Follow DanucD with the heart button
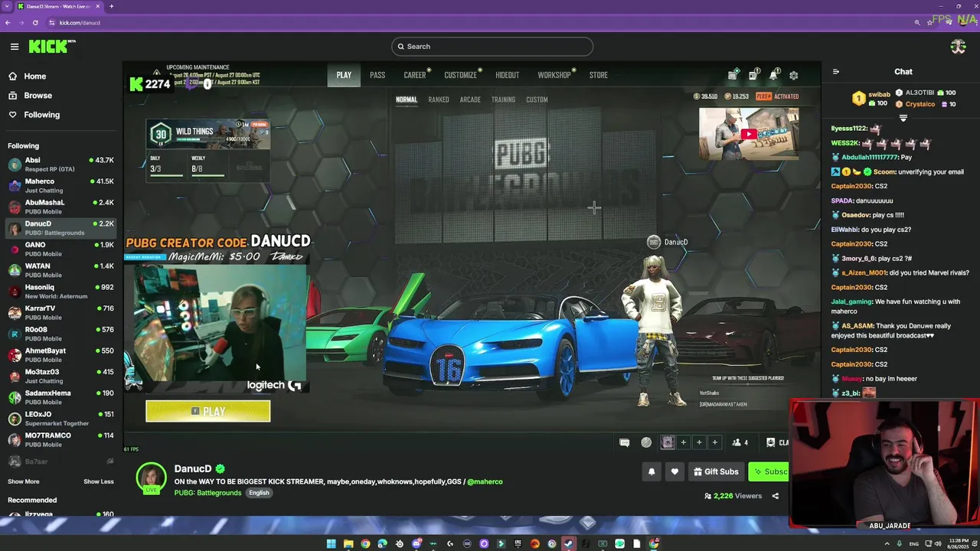The width and height of the screenshot is (980, 551). click(675, 472)
